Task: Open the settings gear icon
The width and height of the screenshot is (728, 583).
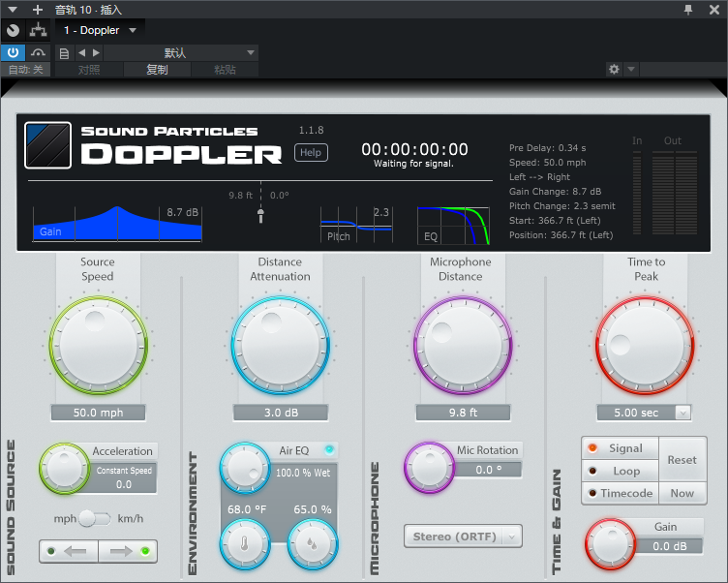Action: click(614, 70)
